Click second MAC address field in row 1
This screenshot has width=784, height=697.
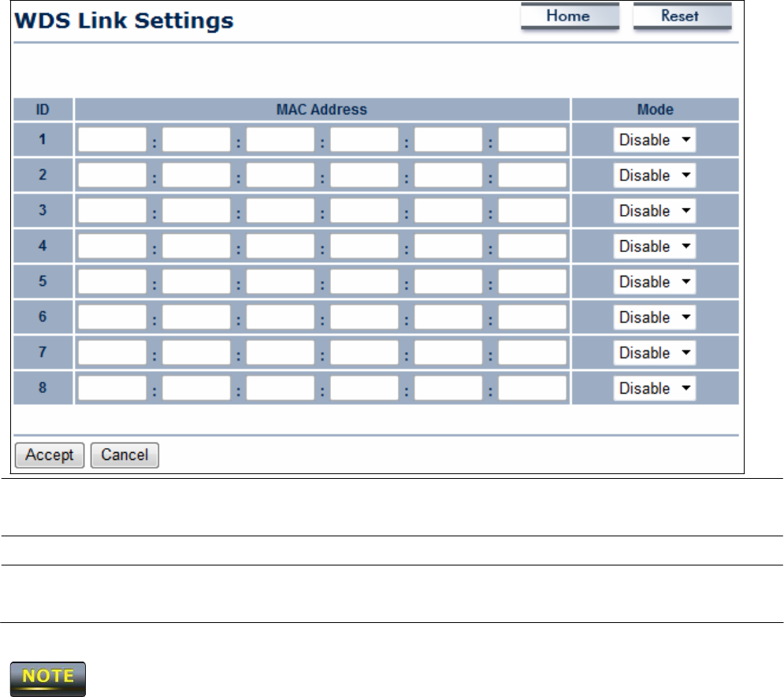coord(196,139)
